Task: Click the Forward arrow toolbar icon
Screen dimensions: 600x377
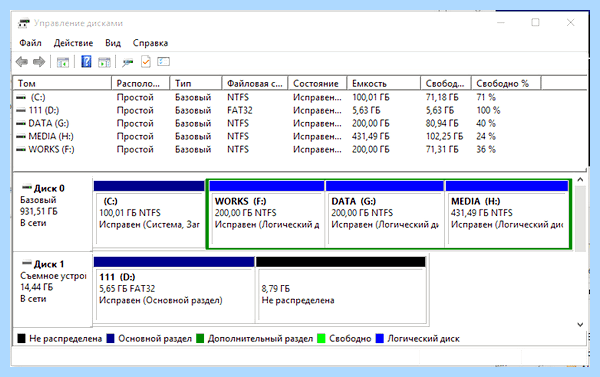Action: [39, 62]
